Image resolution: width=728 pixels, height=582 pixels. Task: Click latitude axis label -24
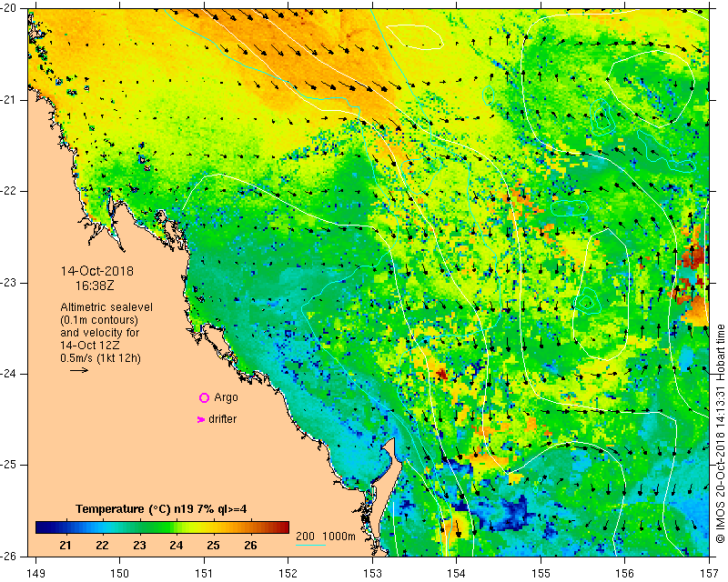[x=10, y=374]
